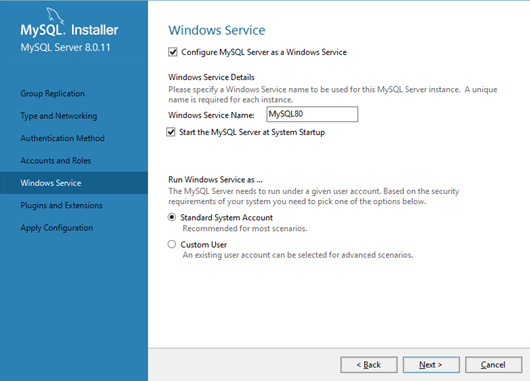
Task: Click the existing user account description text
Action: pos(297,255)
